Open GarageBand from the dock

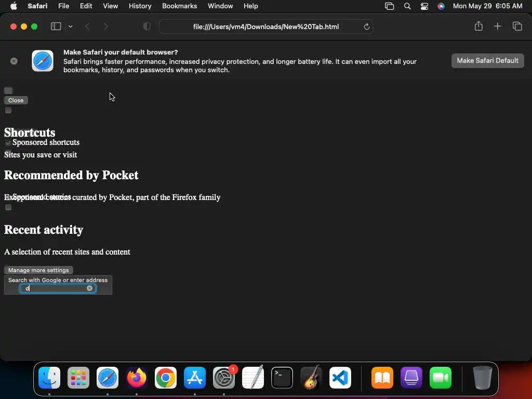[311, 378]
